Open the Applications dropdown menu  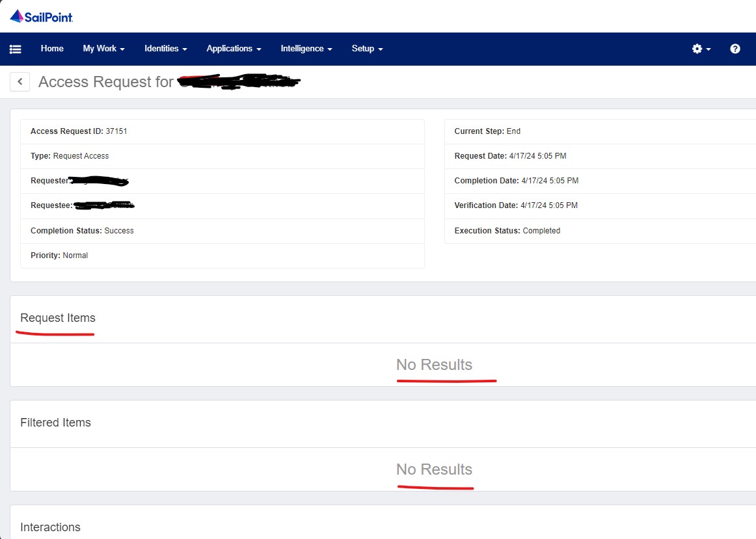pos(234,49)
